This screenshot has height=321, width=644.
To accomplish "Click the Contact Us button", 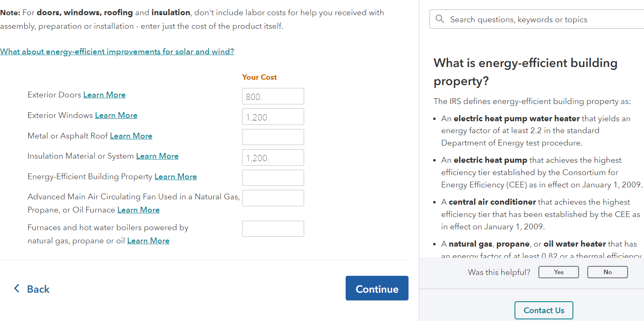I will [544, 310].
